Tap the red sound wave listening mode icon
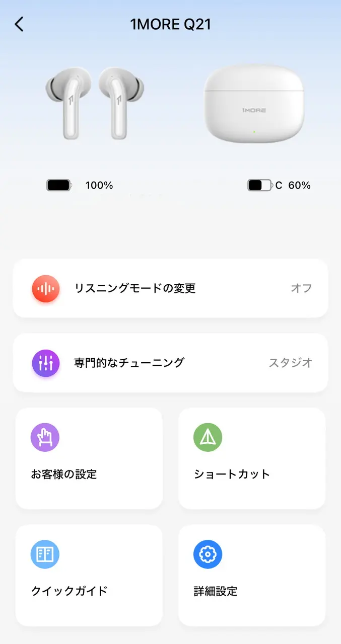341x644 pixels. [45, 288]
